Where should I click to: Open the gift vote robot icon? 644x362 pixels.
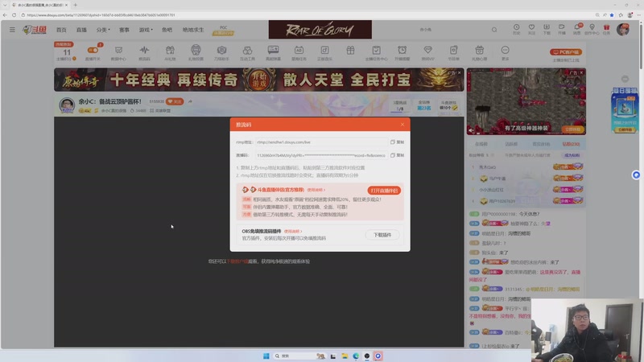[196, 51]
